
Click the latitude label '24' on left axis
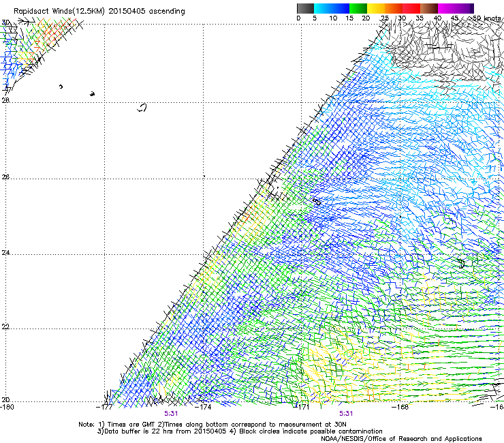tap(5, 253)
